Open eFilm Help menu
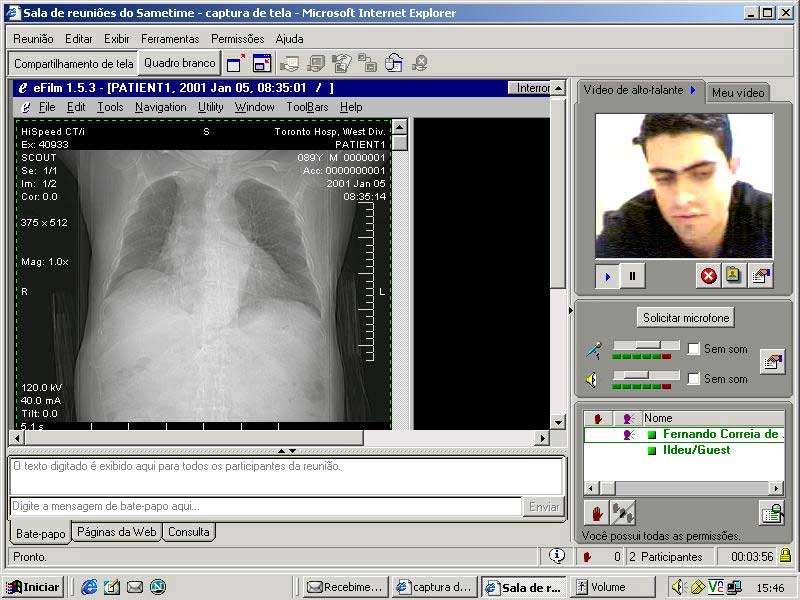This screenshot has height=600, width=800. (x=351, y=107)
